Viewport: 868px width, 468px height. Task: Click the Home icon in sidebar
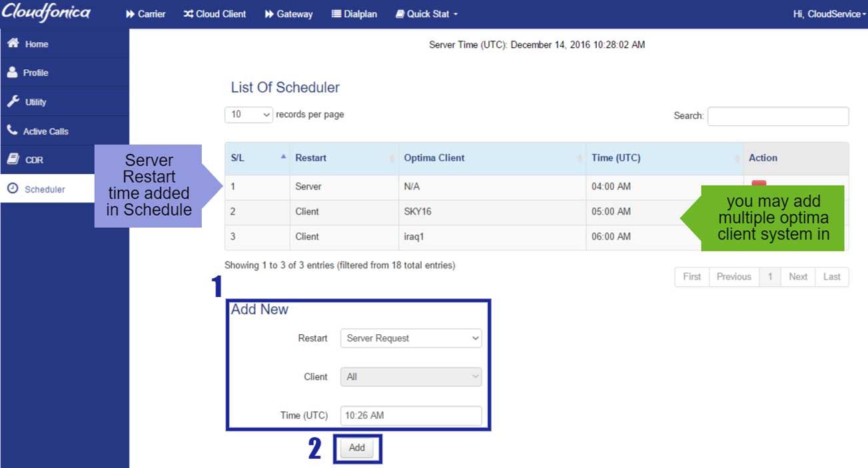pyautogui.click(x=13, y=44)
